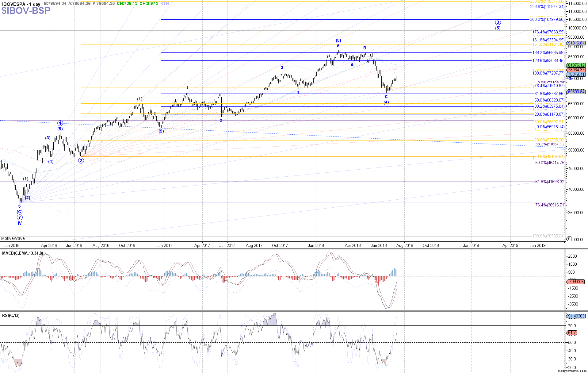Click the 76849.41 price tag
Image resolution: width=588 pixels, height=373 pixels.
point(576,75)
